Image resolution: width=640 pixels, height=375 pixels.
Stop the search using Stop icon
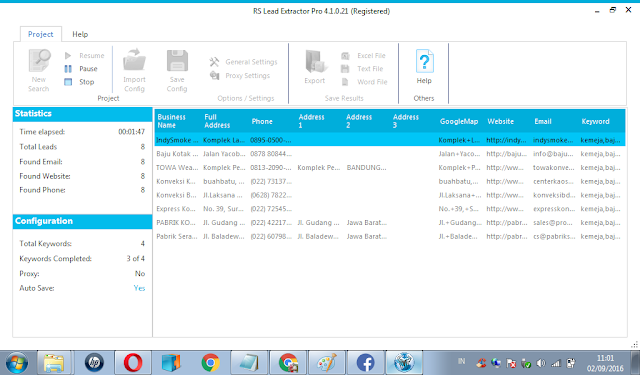[x=68, y=82]
